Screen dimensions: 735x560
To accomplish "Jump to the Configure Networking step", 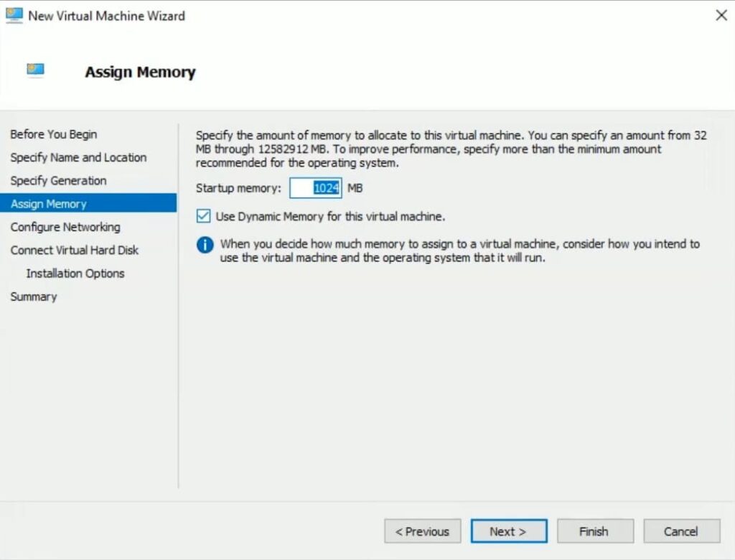I will point(65,227).
